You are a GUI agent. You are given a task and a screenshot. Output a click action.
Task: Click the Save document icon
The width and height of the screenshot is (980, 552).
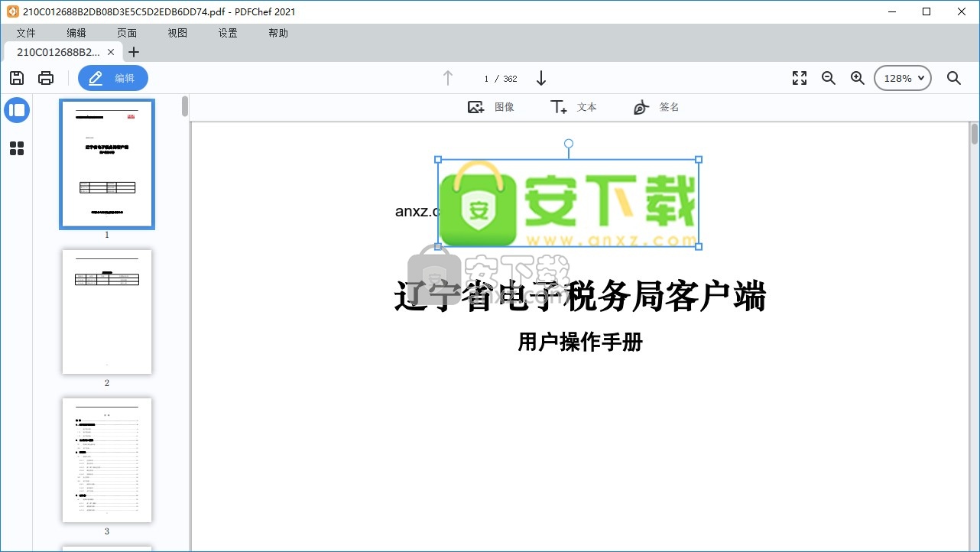(17, 78)
